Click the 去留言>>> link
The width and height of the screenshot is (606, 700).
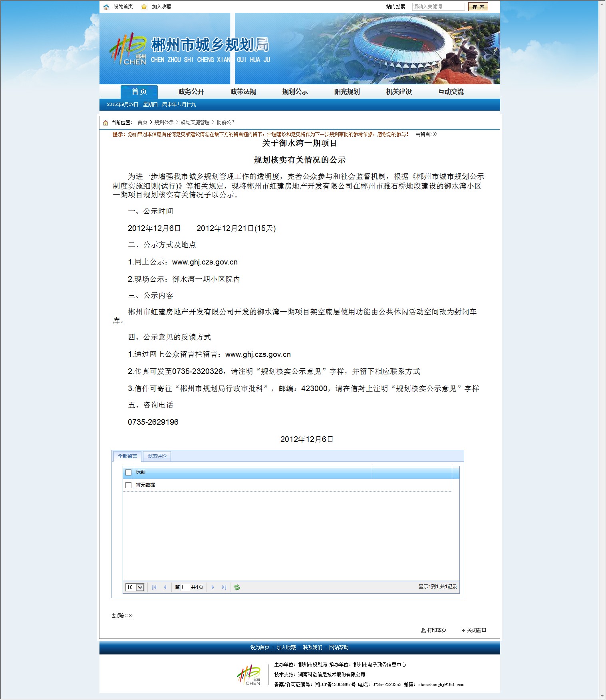[426, 134]
